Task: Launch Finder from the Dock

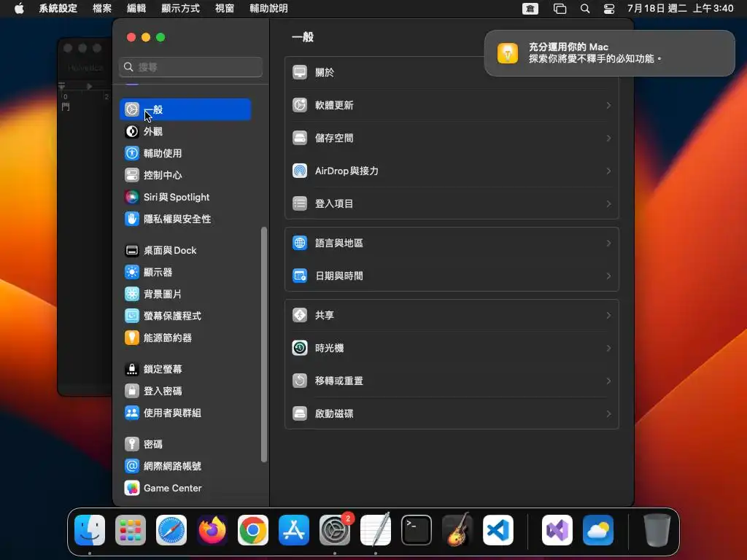Action: pos(90,530)
